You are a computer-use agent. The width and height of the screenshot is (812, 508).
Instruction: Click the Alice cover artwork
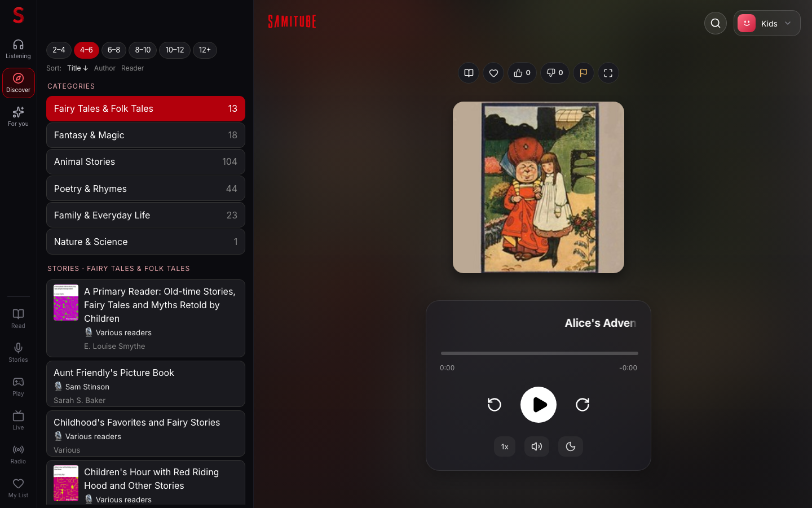(539, 187)
